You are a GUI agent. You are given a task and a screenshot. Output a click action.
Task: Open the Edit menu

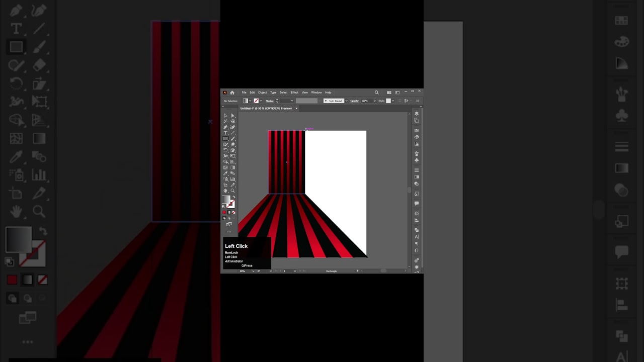click(252, 93)
